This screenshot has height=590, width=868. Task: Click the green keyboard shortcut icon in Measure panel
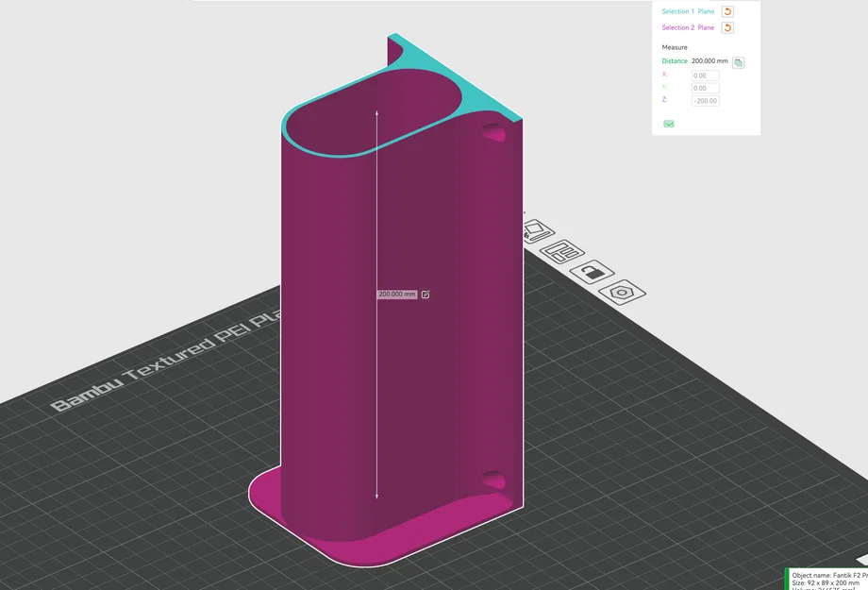[669, 124]
